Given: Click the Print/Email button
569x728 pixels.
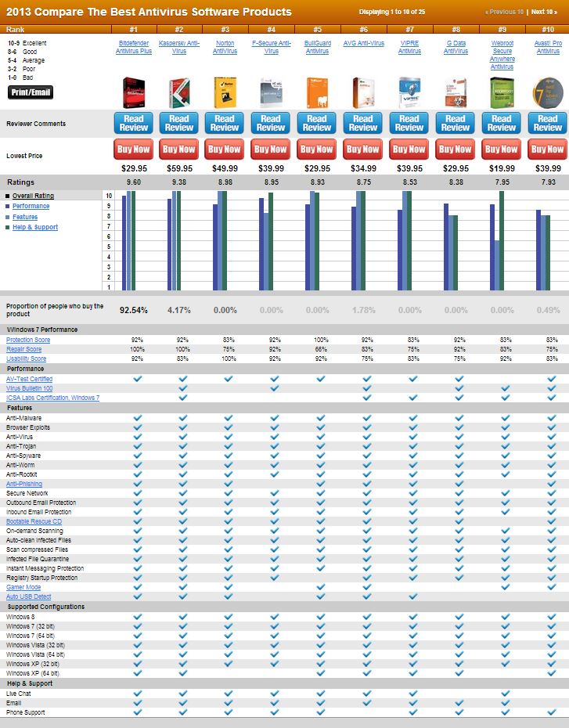Looking at the screenshot, I should tap(31, 92).
